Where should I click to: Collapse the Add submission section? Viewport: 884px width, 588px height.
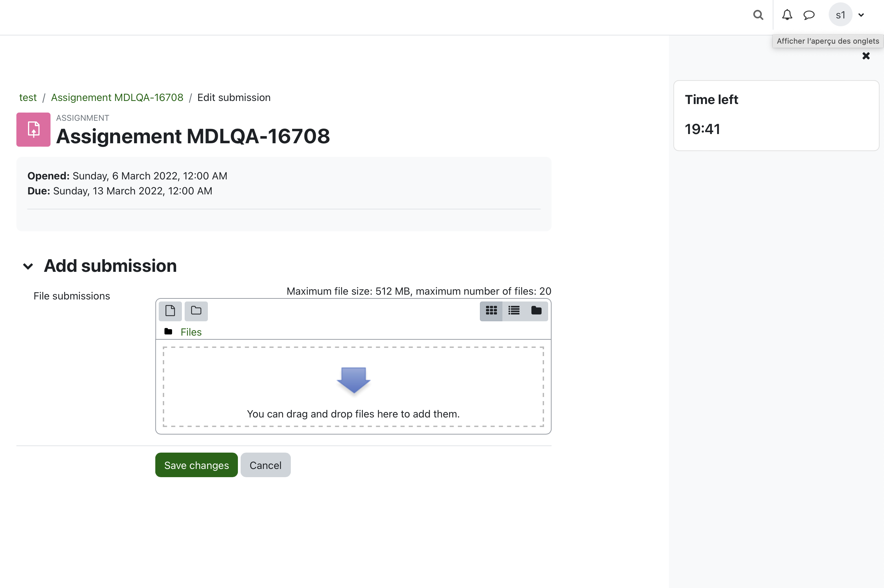(28, 266)
